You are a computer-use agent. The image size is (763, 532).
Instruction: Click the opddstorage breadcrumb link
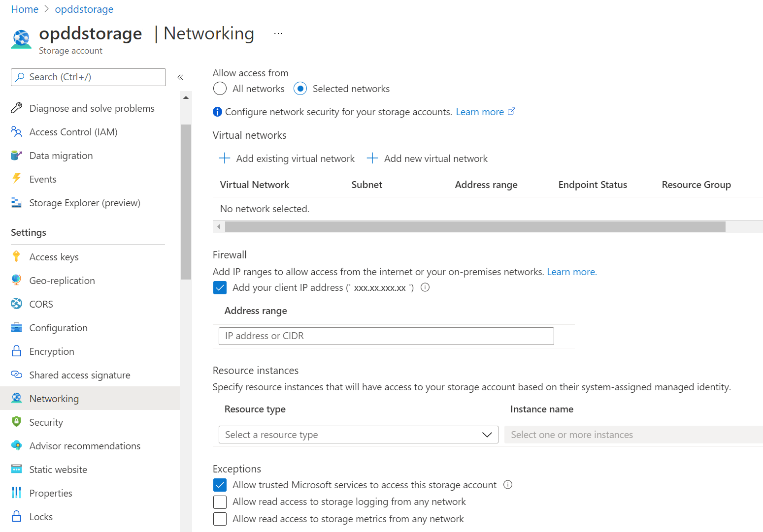point(84,9)
